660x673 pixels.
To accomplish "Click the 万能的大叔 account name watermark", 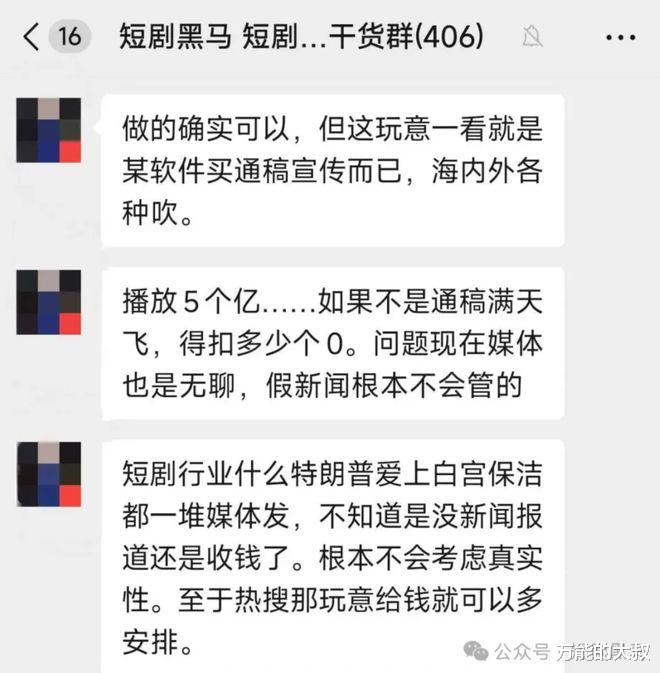I will 603,652.
